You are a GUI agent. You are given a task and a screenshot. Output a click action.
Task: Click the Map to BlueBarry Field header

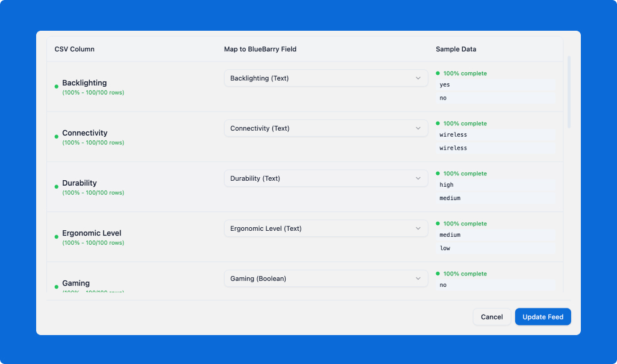coord(259,49)
